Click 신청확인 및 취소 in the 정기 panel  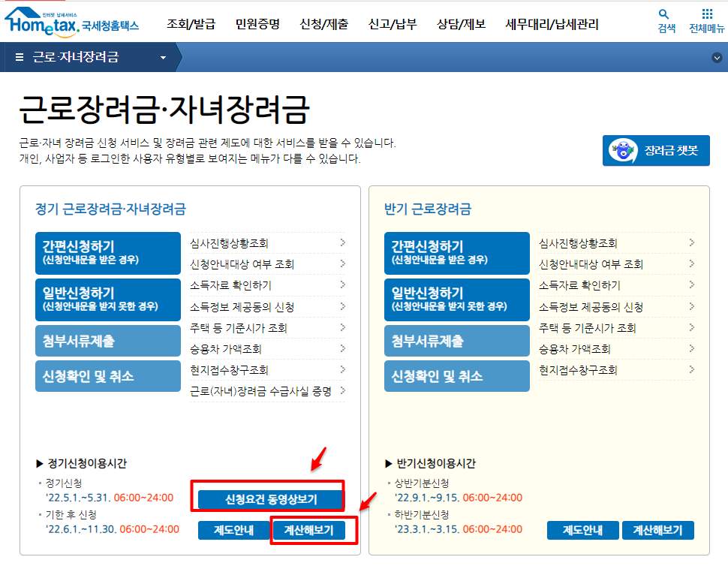pos(108,376)
